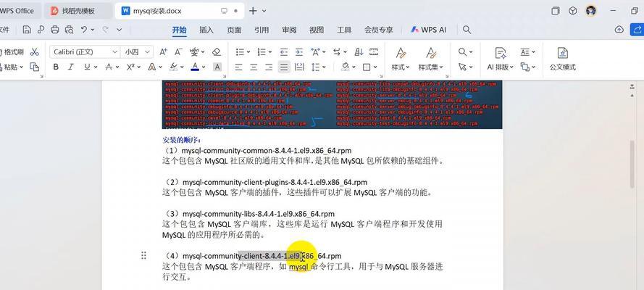Click the 公文模式 icon
Screen dimensions: 644x290
pos(562,59)
